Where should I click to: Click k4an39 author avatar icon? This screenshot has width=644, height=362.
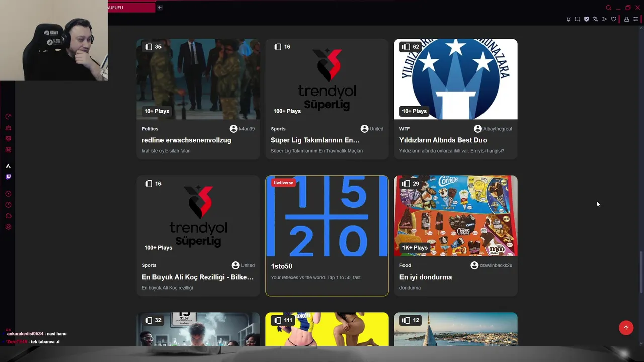(x=234, y=129)
